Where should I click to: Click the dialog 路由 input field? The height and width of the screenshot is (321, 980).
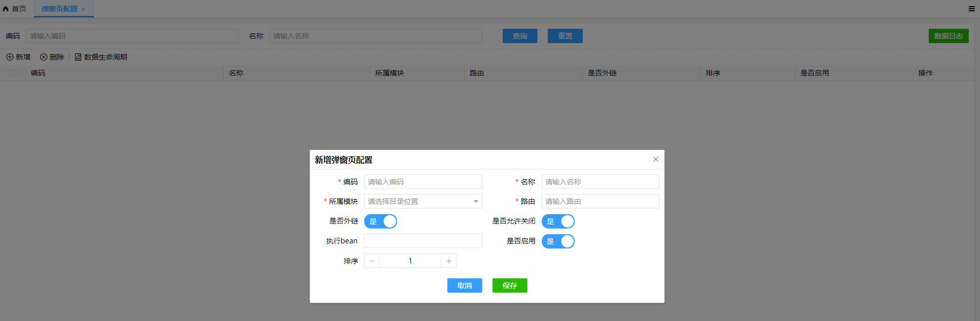[600, 201]
